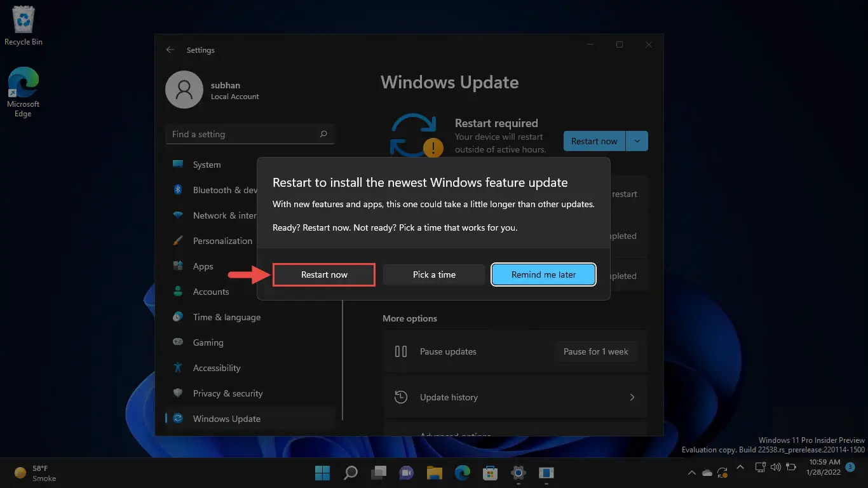This screenshot has height=488, width=868.
Task: Click the volume speaker icon
Action: [775, 468]
